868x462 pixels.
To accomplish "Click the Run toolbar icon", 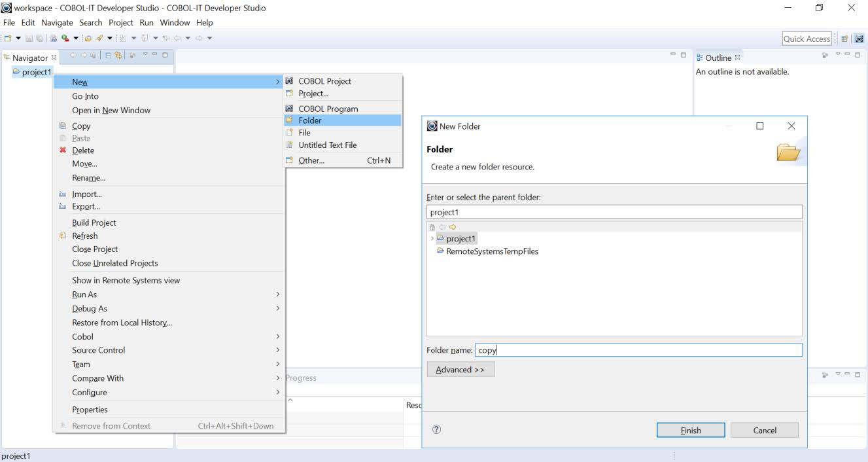I will point(65,38).
